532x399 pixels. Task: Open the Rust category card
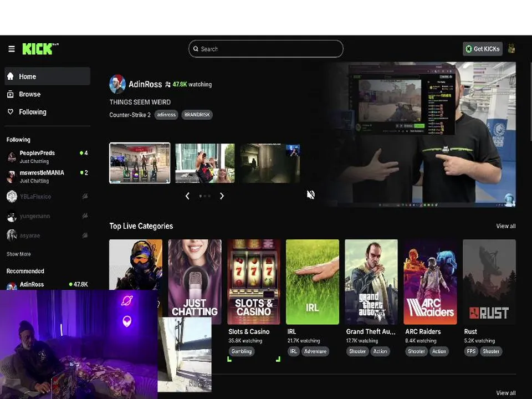point(489,282)
